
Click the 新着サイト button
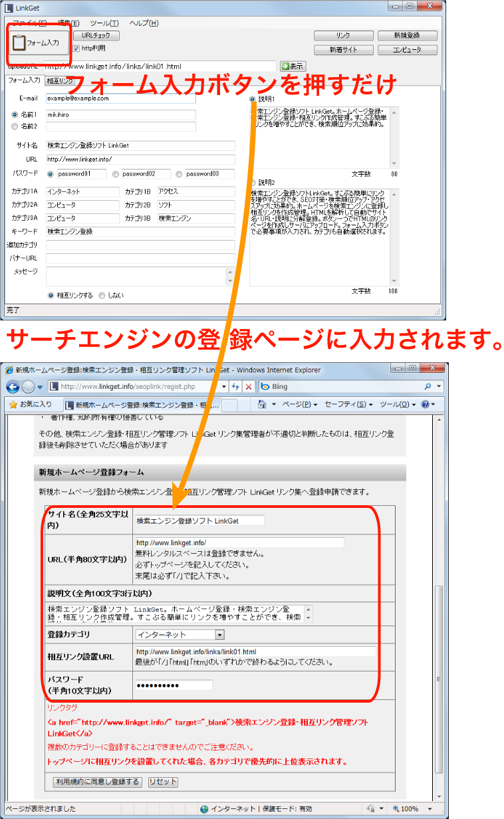coord(343,50)
